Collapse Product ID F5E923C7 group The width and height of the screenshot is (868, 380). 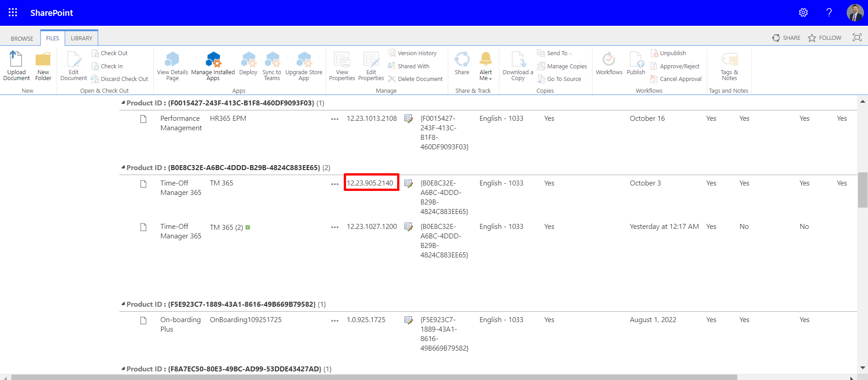click(x=123, y=304)
